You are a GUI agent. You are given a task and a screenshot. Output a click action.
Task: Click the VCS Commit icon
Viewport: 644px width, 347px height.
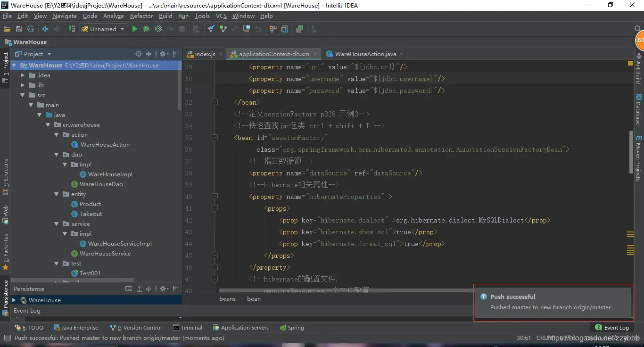223,29
